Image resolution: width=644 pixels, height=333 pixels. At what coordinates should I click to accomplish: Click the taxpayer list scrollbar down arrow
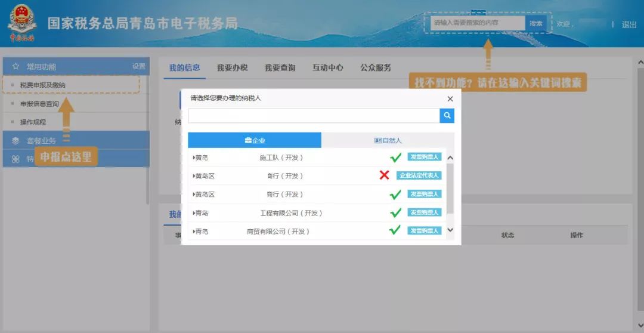(450, 230)
